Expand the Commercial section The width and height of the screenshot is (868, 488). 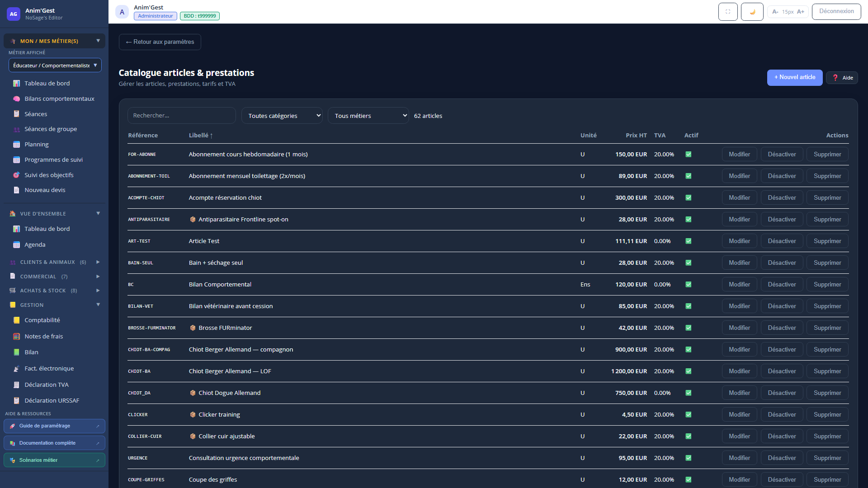click(54, 277)
